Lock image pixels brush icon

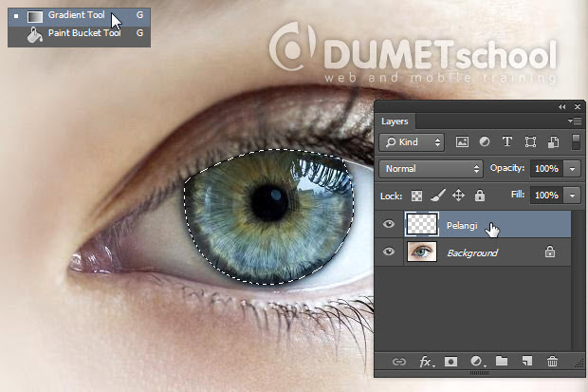(437, 196)
